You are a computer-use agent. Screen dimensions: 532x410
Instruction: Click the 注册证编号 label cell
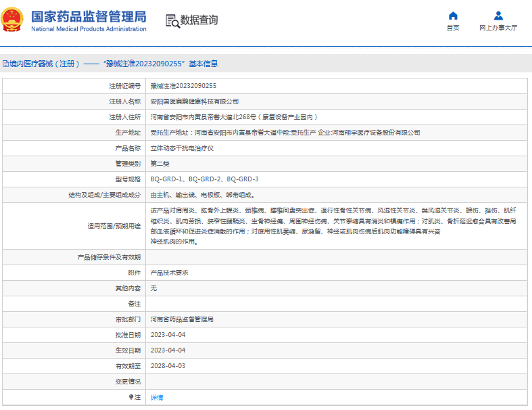coord(74,86)
